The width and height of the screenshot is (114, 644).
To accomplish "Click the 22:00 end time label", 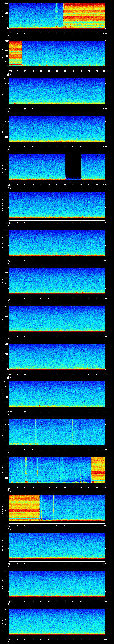I will pos(105,298).
